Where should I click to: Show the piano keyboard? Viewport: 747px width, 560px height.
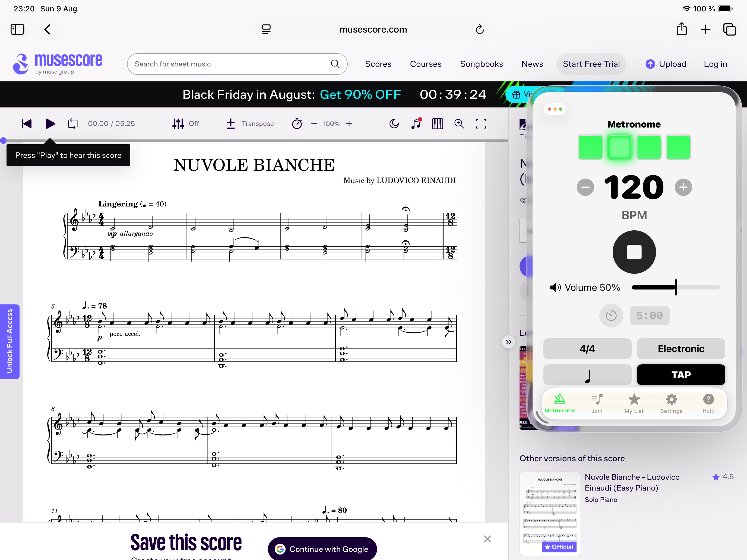click(x=437, y=123)
